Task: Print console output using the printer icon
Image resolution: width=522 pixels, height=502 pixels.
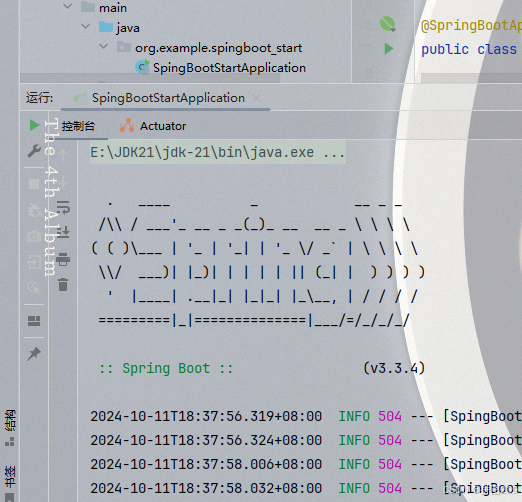Action: pos(63,259)
